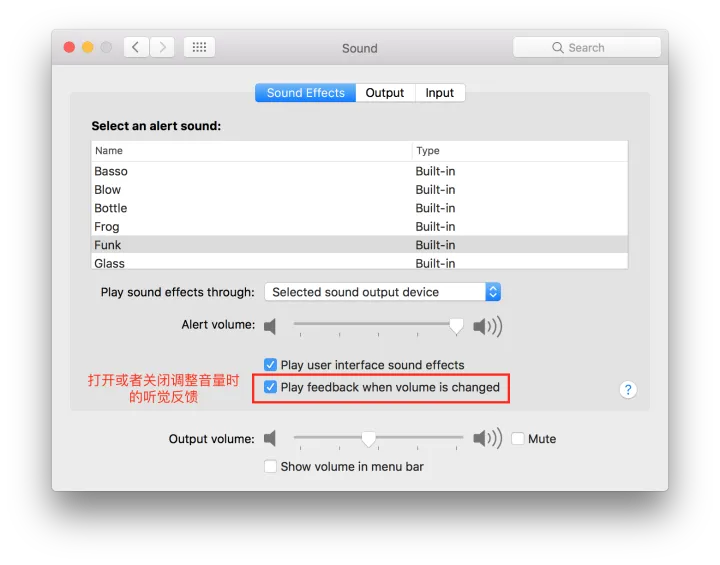Switch to the Output tab
This screenshot has width=720, height=565.
tap(385, 93)
